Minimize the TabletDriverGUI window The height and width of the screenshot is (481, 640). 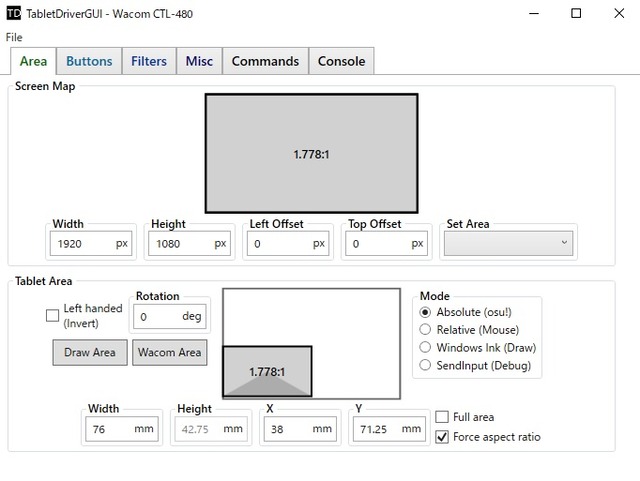click(534, 13)
